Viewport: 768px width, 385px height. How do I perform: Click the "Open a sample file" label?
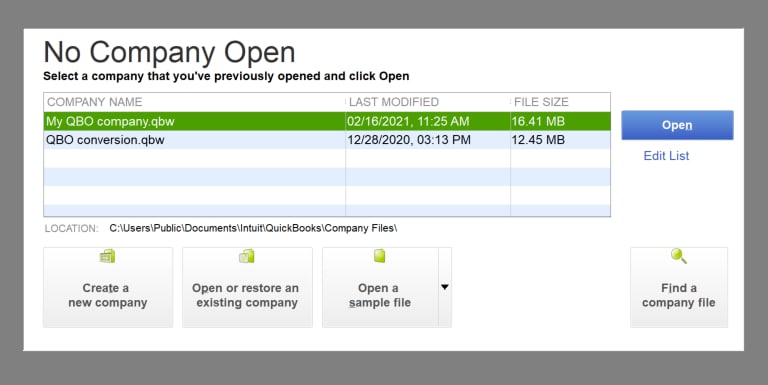380,295
